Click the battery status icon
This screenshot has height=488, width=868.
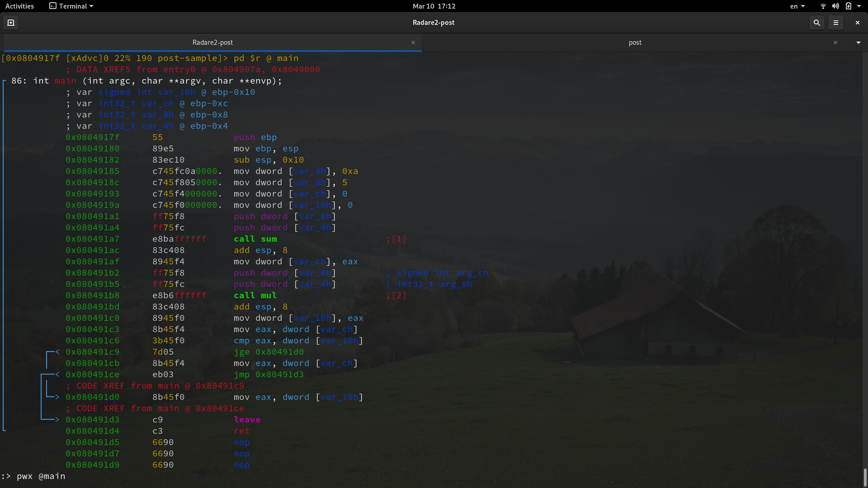pos(849,6)
